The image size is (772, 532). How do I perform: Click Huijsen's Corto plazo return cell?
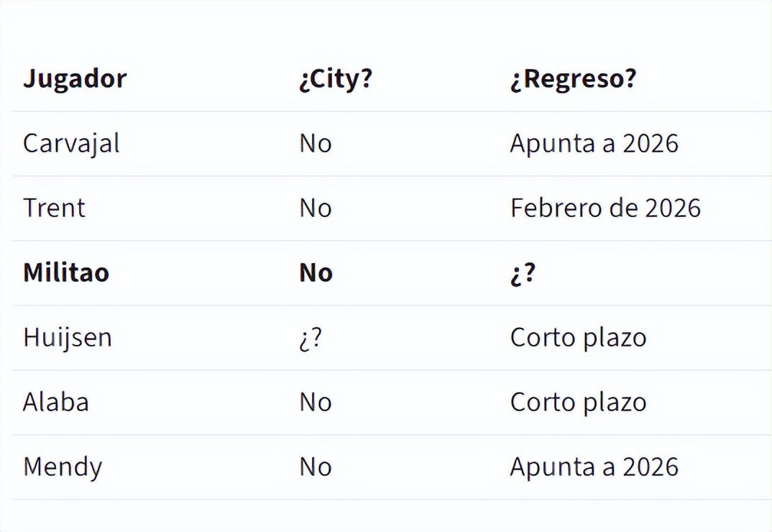[x=578, y=337]
